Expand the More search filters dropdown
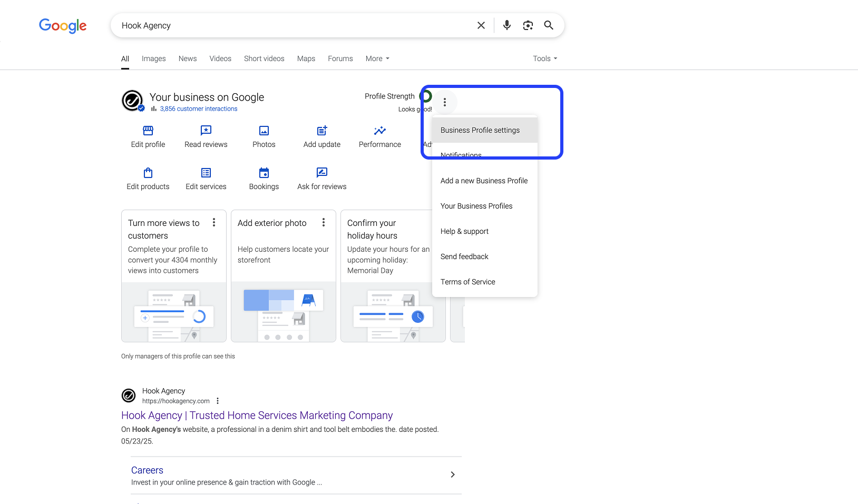 click(377, 58)
